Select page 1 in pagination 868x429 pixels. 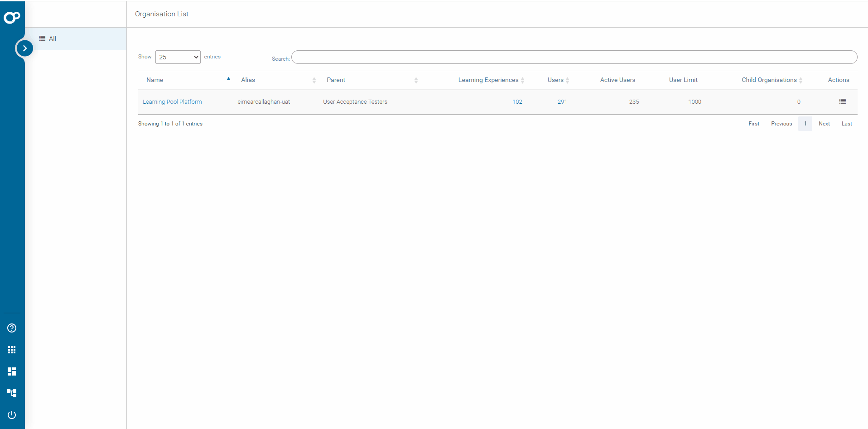[805, 124]
